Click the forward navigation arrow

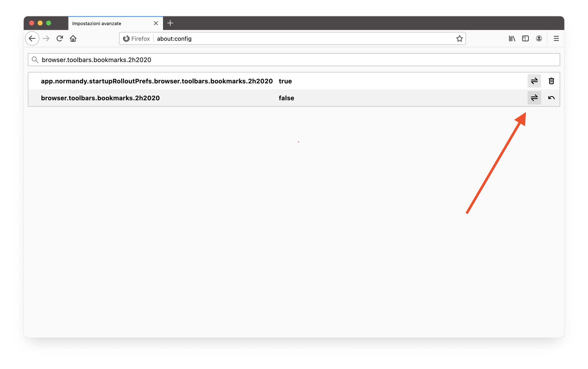point(46,39)
